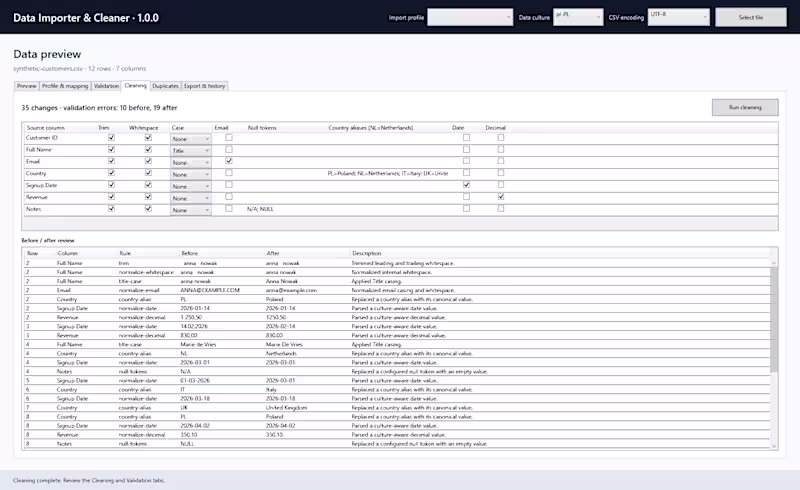The image size is (800, 490).
Task: Select row 2 Revenue 1 250,50 entry
Action: coord(396,317)
